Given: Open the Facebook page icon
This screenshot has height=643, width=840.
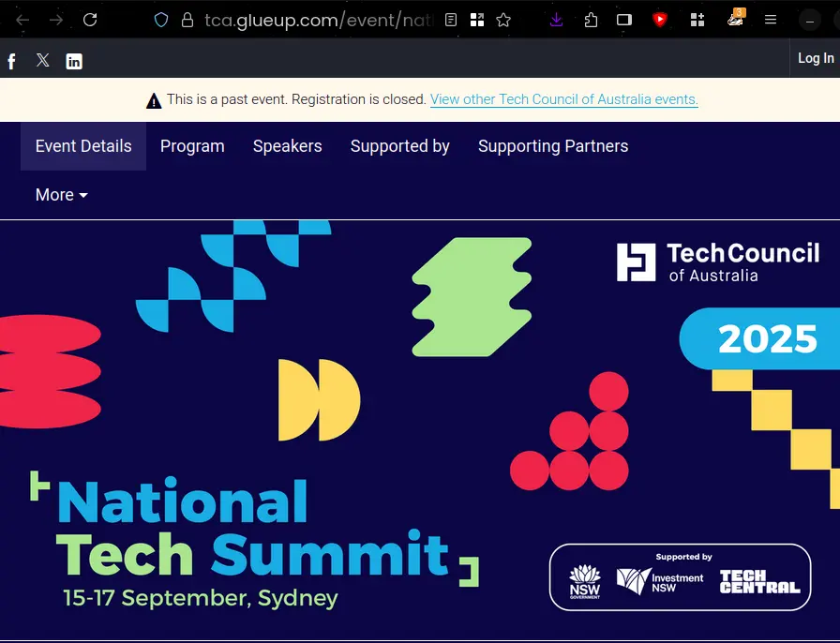Looking at the screenshot, I should (x=11, y=60).
